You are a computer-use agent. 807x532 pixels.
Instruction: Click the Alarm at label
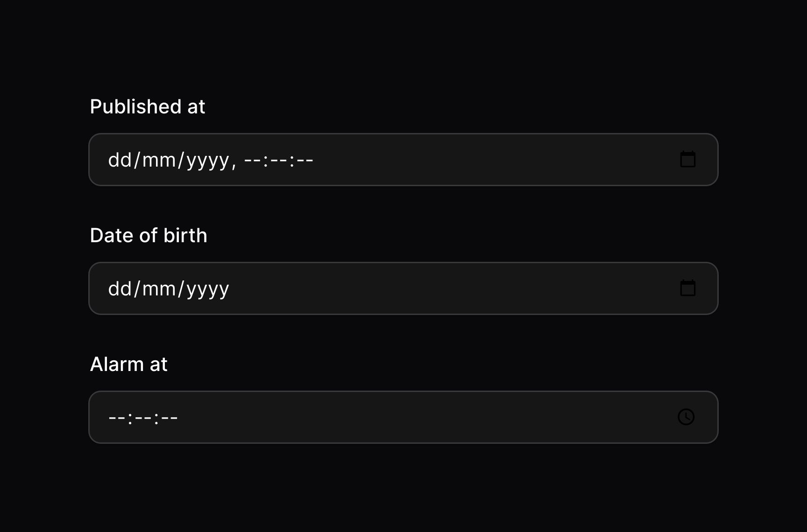128,364
